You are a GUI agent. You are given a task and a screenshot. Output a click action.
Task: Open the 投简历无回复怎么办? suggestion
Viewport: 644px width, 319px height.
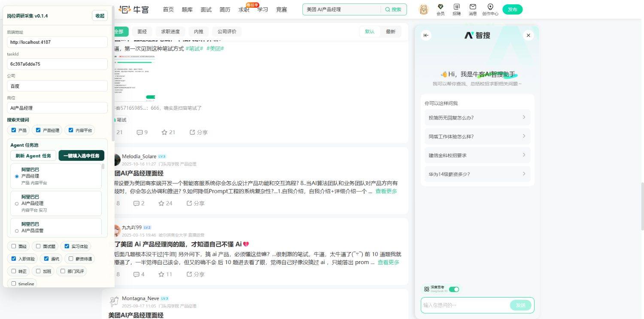pyautogui.click(x=477, y=117)
